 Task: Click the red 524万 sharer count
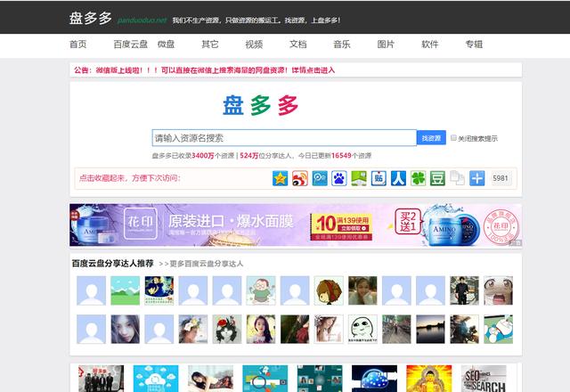pyautogui.click(x=249, y=156)
